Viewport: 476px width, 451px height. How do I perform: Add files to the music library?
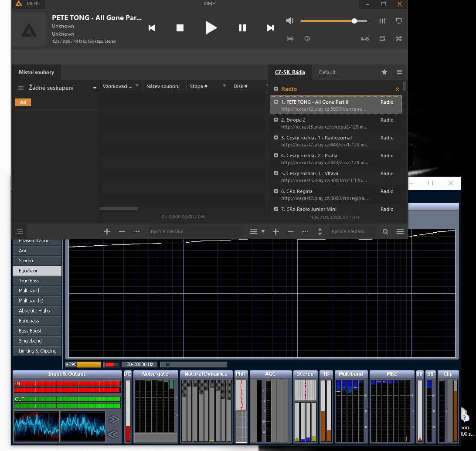point(107,231)
